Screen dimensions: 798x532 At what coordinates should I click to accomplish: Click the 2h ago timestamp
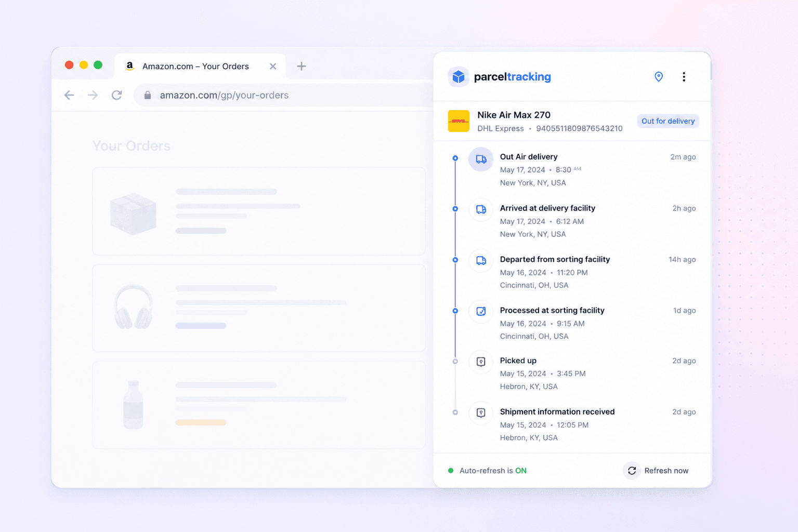[684, 208]
